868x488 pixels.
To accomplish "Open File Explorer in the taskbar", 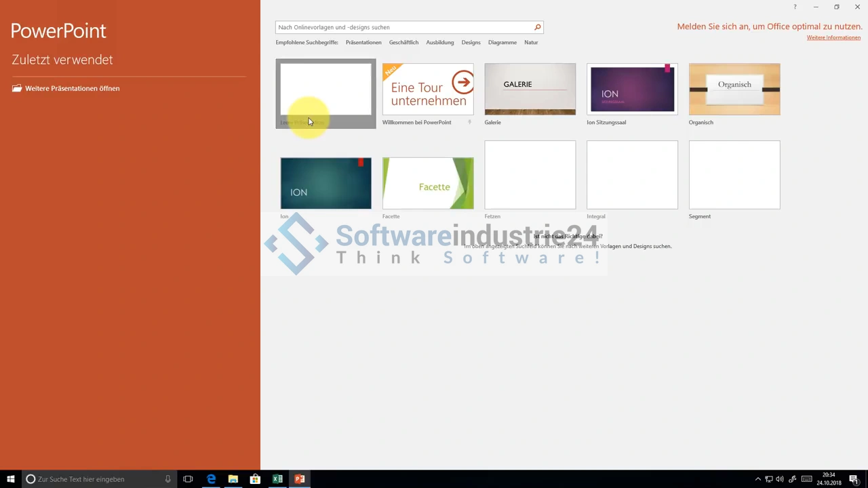I will [233, 479].
